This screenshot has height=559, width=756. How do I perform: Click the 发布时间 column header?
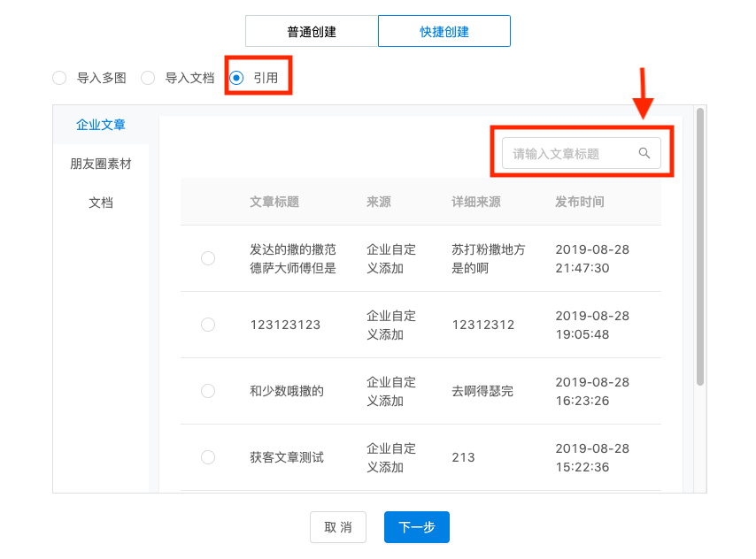[x=580, y=202]
